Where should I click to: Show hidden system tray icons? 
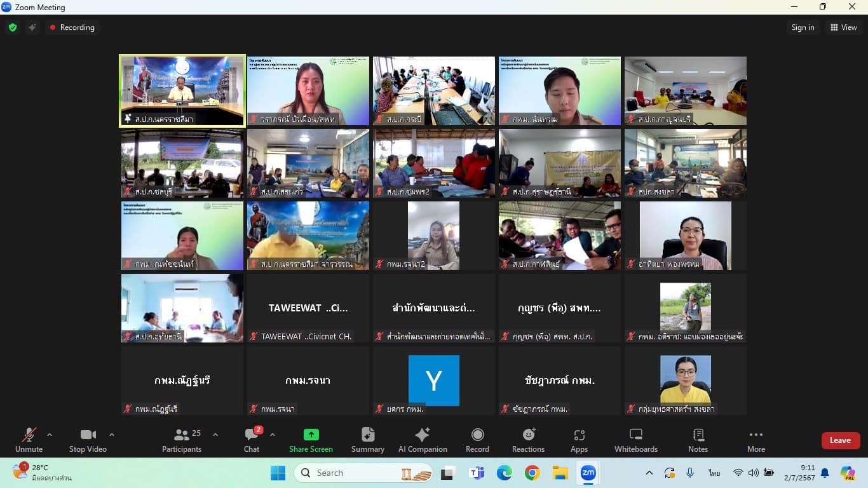(x=649, y=473)
